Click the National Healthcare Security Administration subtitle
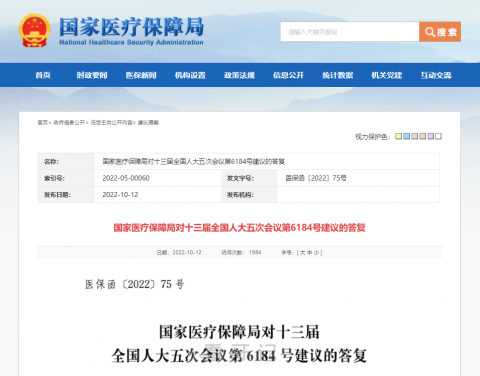 click(131, 42)
